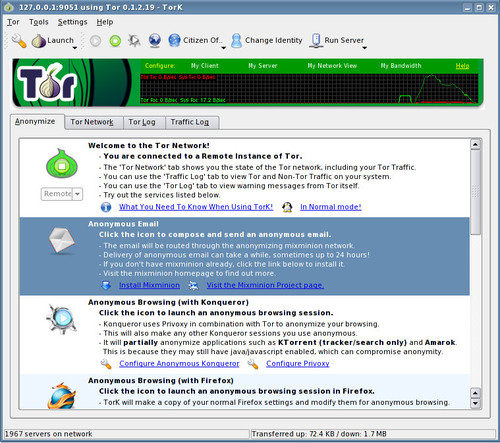
Task: Open the Tools menu
Action: (39, 22)
